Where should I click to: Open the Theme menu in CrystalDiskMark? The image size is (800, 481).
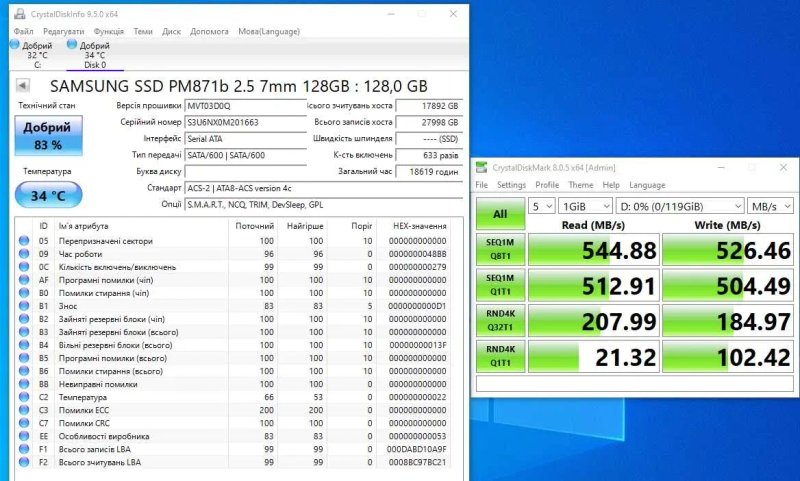581,185
